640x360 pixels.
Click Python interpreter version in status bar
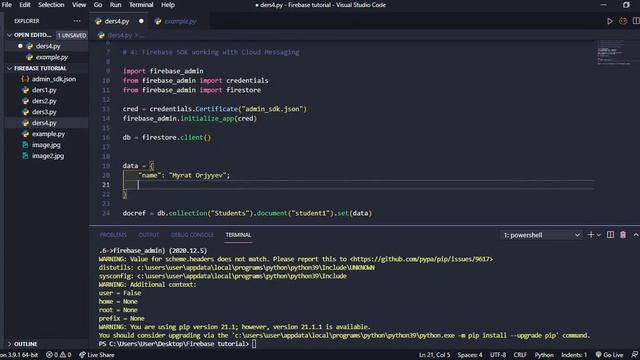tap(19, 355)
